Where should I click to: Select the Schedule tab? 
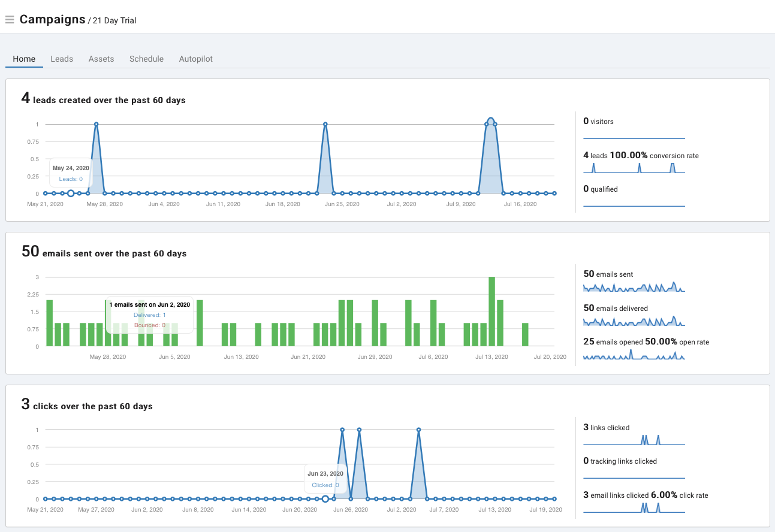pos(146,59)
